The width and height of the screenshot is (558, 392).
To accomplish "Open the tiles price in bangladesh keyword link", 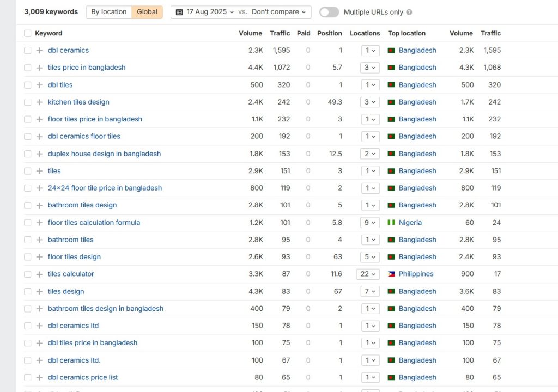I will [87, 68].
